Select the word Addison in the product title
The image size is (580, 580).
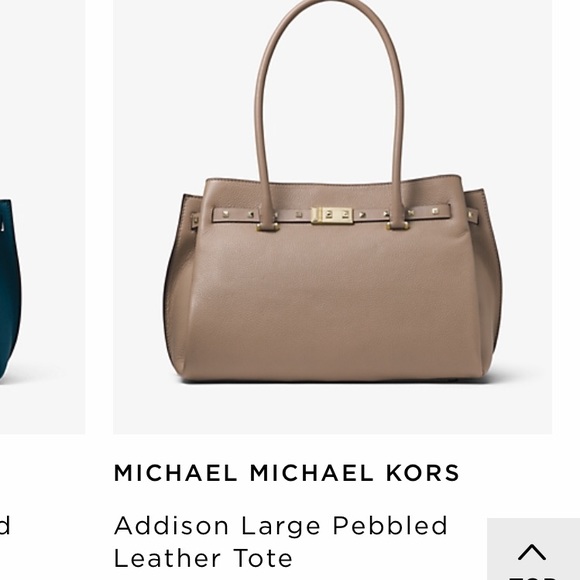pyautogui.click(x=171, y=525)
